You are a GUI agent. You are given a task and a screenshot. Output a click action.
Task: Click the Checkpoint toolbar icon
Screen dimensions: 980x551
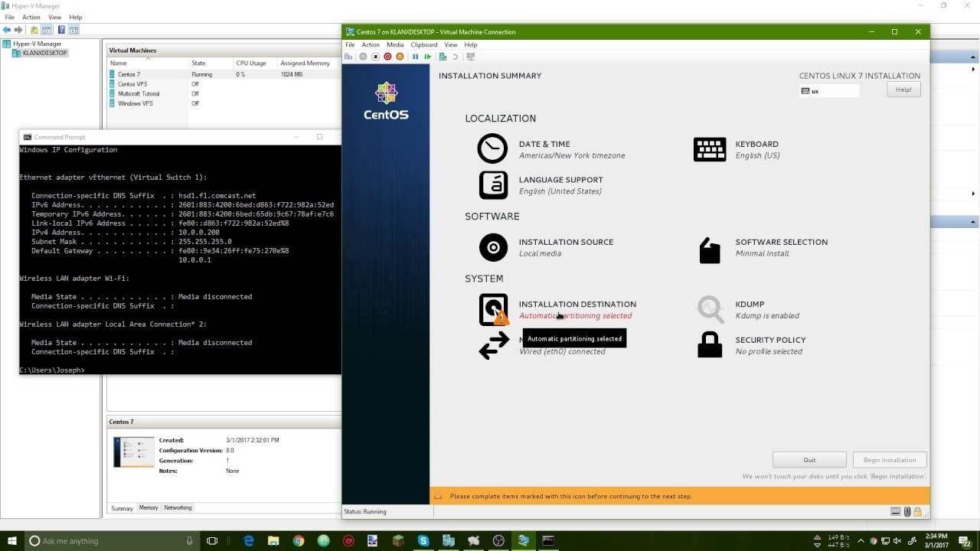click(x=443, y=57)
